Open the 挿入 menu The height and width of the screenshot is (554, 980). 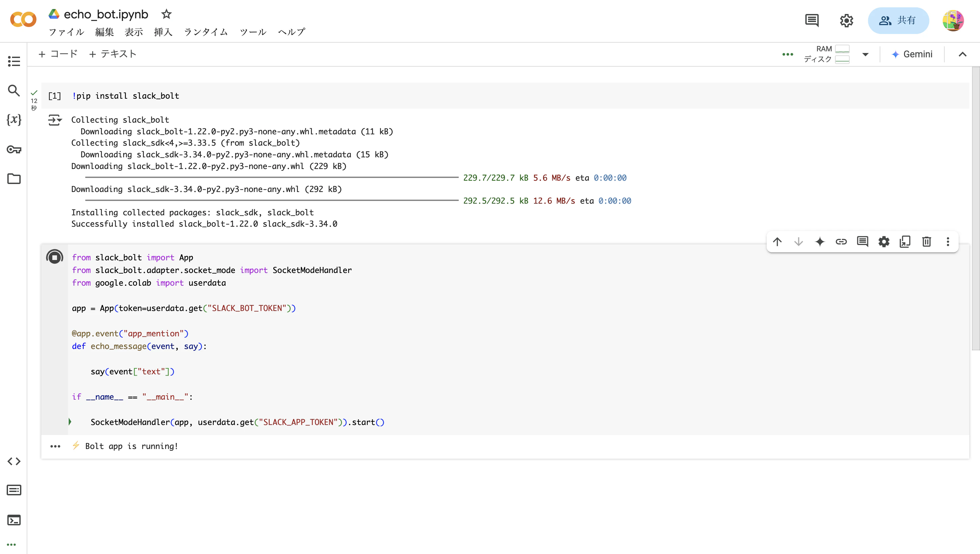[x=163, y=32]
